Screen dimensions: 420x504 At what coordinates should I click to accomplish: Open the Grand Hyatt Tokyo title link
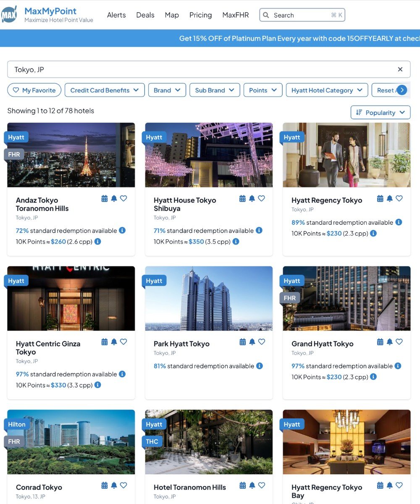coord(323,344)
